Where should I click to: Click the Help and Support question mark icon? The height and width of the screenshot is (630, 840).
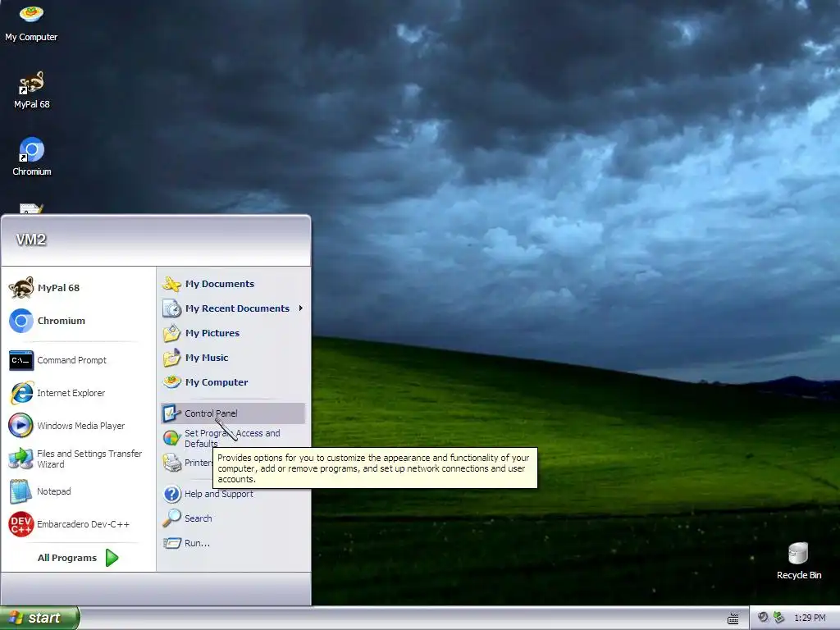click(x=172, y=493)
